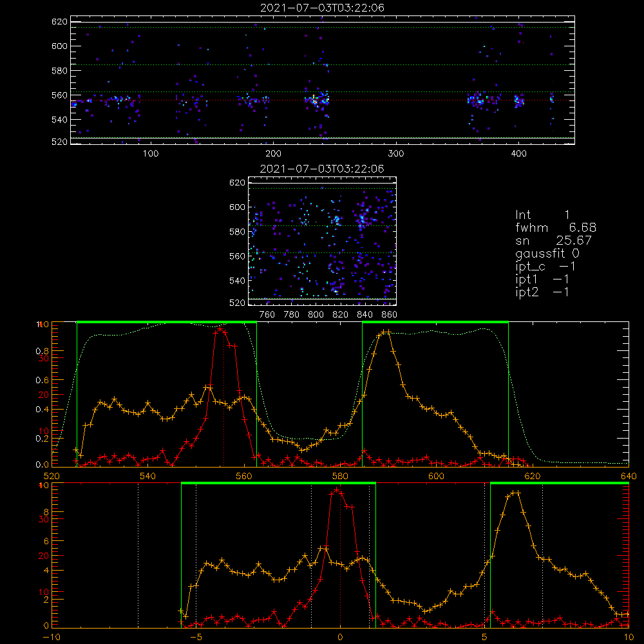The height and width of the screenshot is (644, 644).
Task: Click x-axis label 560 on profile plot
Action: tap(244, 476)
